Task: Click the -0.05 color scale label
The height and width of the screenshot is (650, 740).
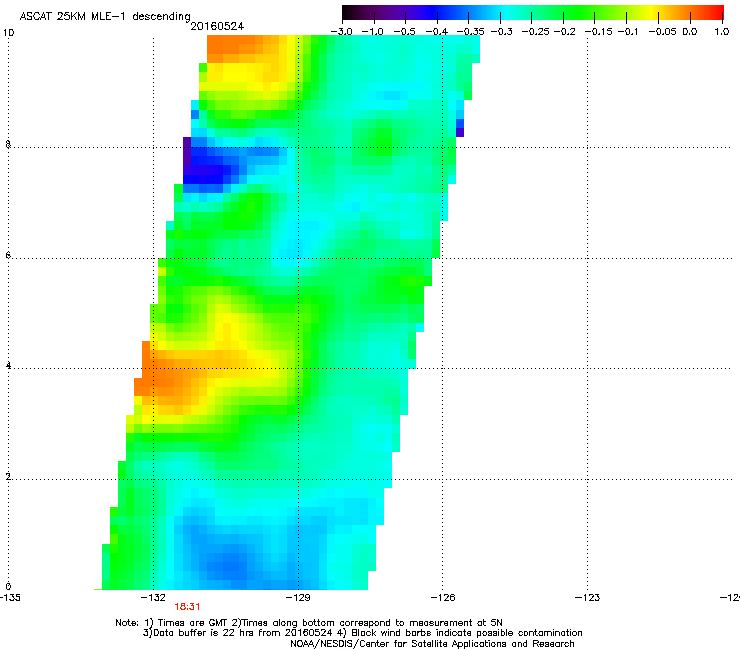Action: [663, 32]
